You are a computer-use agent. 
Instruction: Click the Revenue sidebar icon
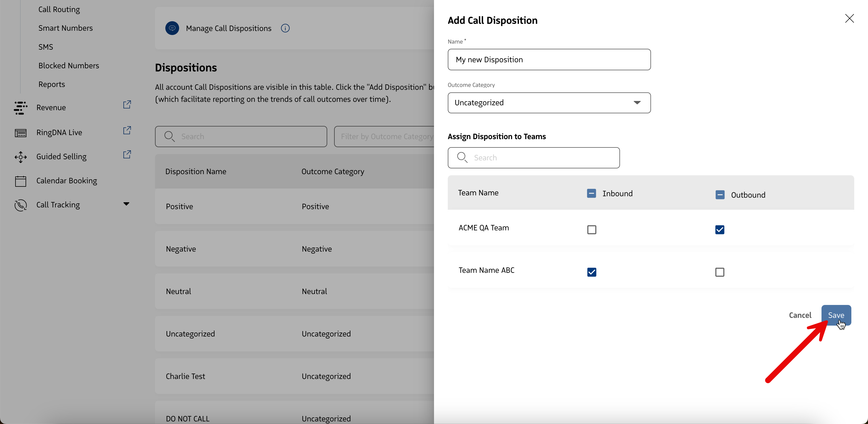pyautogui.click(x=21, y=108)
